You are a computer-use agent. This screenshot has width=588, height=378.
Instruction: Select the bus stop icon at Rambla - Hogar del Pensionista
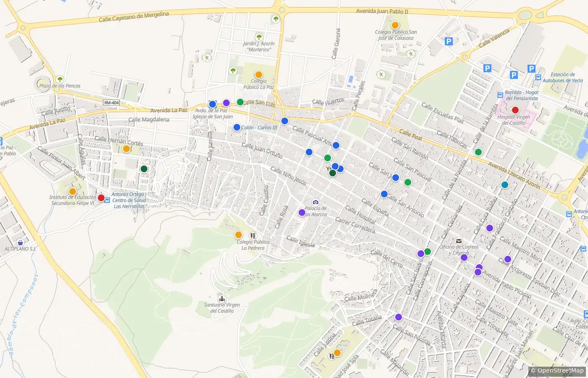pos(500,95)
